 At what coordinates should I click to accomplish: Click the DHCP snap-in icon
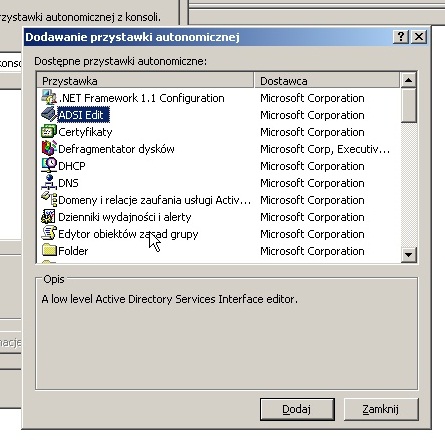tap(49, 166)
